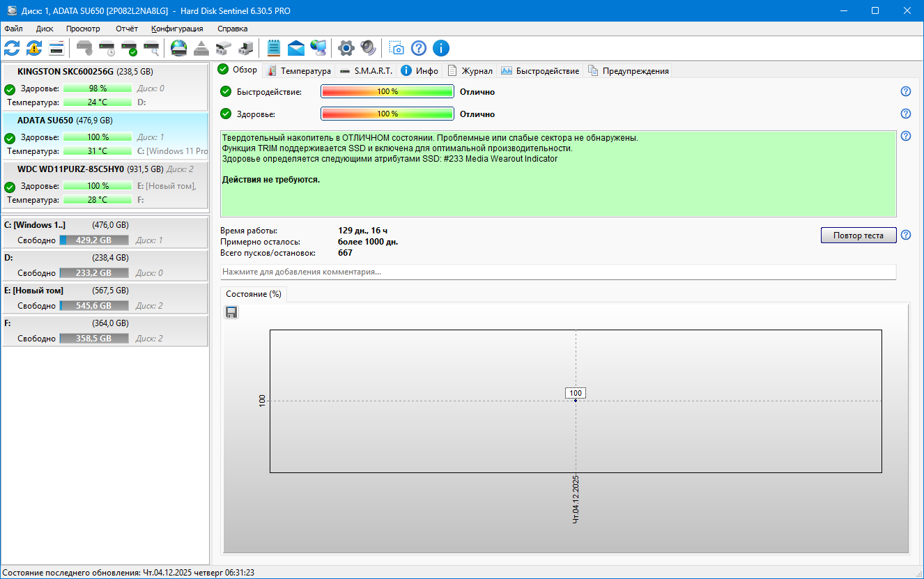
Task: Click the disk with magnifier toolbar icon
Action: tap(151, 48)
